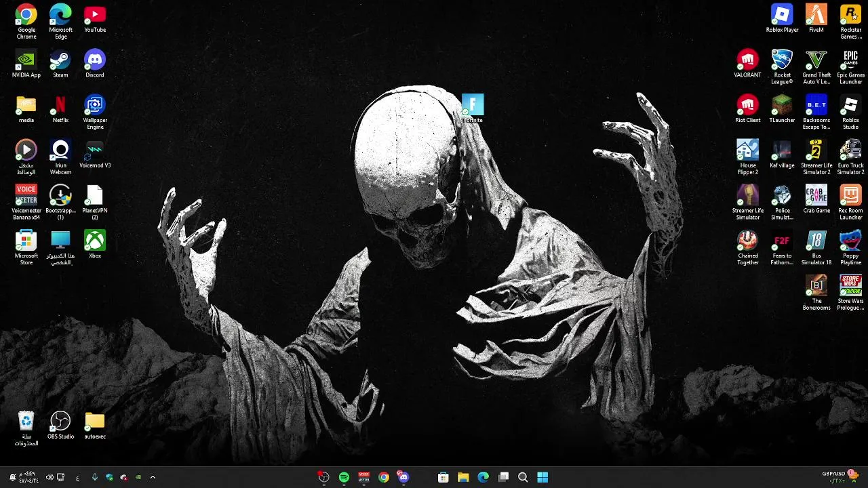Select the Riot Client desktop icon
This screenshot has width=868, height=488.
(x=748, y=109)
